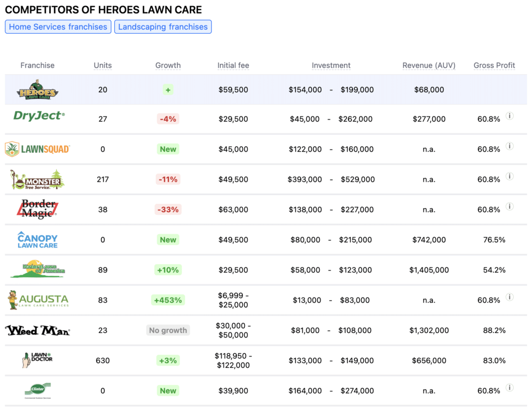Screen dimensions: 532x414
Task: Open the Monster Tree Service logo
Action: click(x=37, y=179)
